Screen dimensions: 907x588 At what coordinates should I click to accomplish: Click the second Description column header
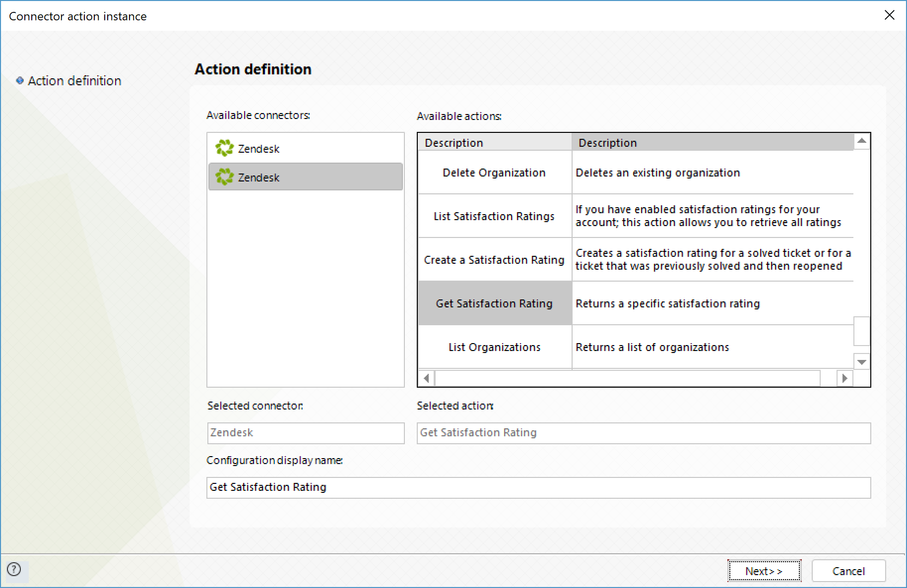pyautogui.click(x=713, y=142)
